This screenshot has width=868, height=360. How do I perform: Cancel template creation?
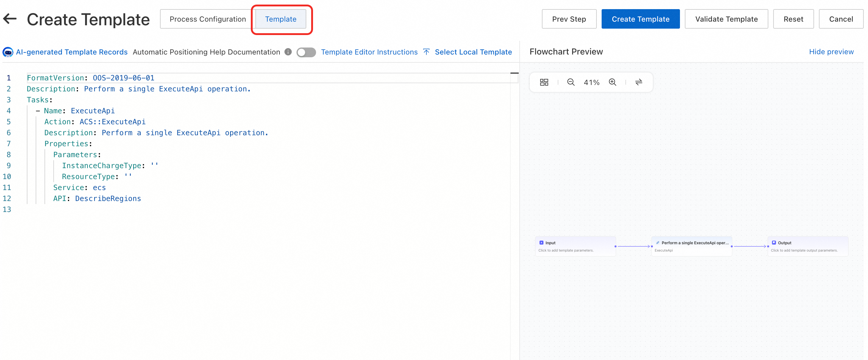tap(841, 19)
